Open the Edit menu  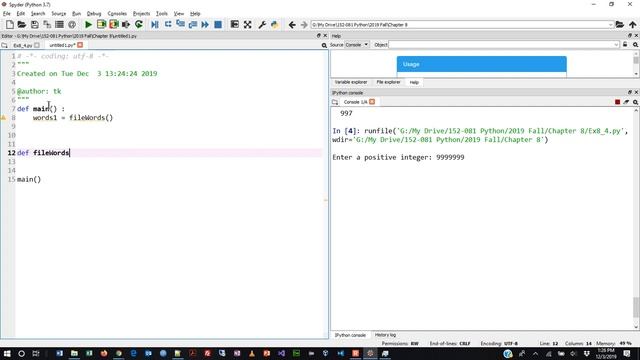(20, 13)
